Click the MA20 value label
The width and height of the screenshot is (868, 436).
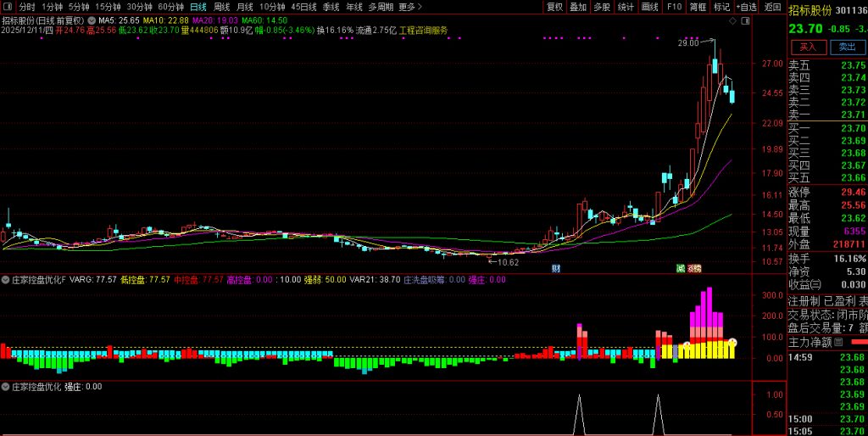pos(215,20)
